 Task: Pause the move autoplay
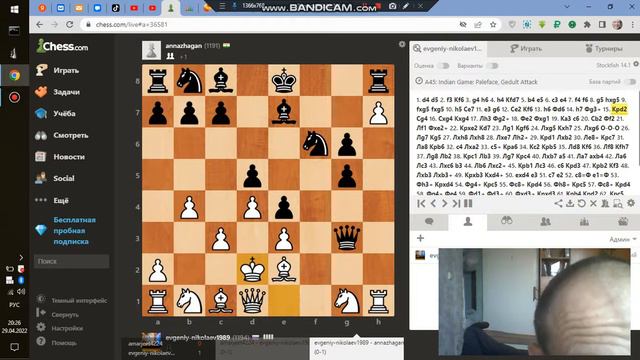(468, 203)
